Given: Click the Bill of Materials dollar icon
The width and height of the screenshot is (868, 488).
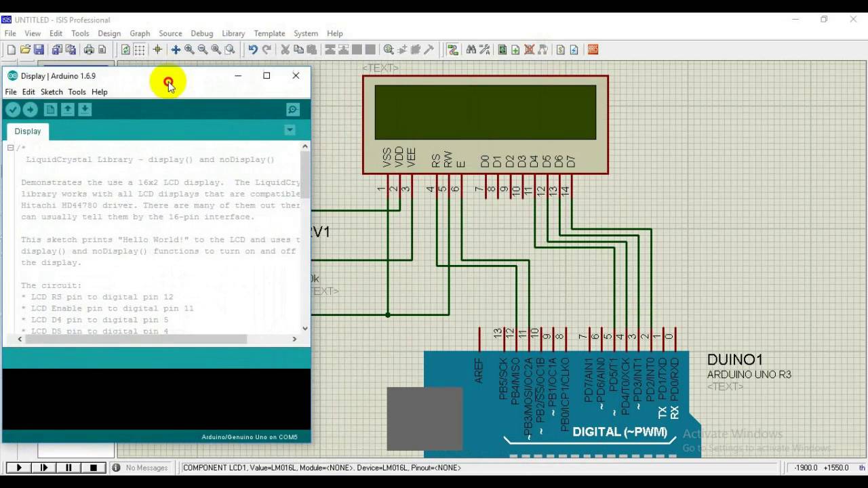Looking at the screenshot, I should pos(560,49).
